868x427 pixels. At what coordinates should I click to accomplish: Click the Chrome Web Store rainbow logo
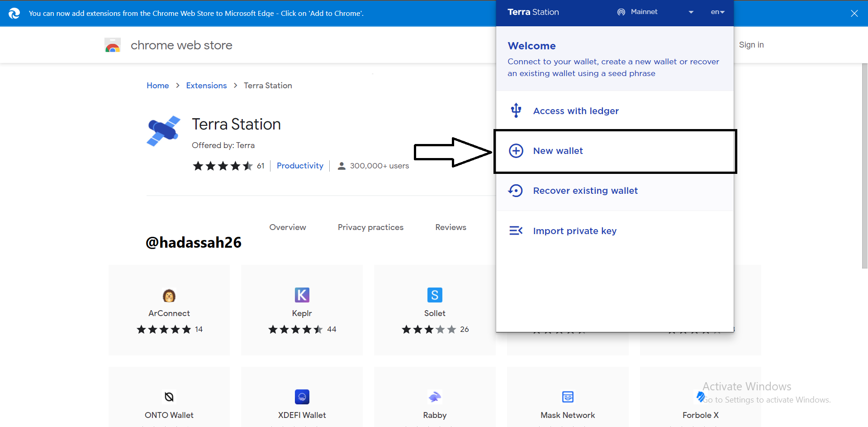pyautogui.click(x=113, y=45)
